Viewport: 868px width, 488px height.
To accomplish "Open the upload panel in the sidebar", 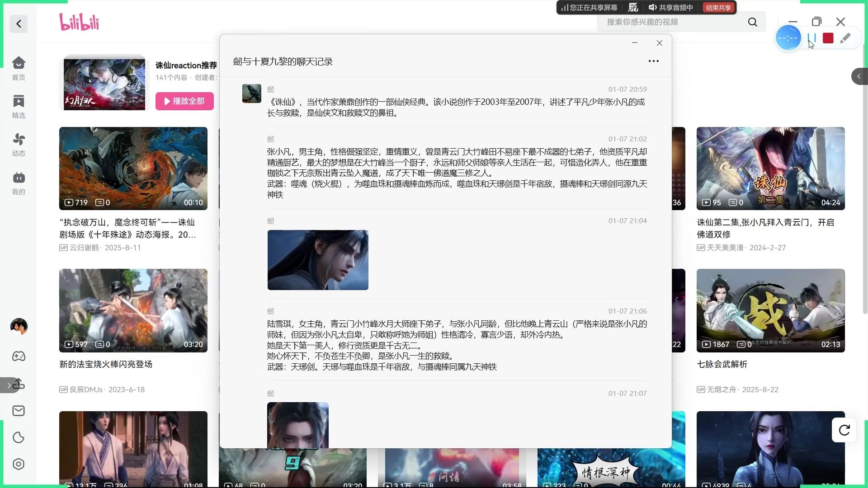I will click(x=18, y=385).
